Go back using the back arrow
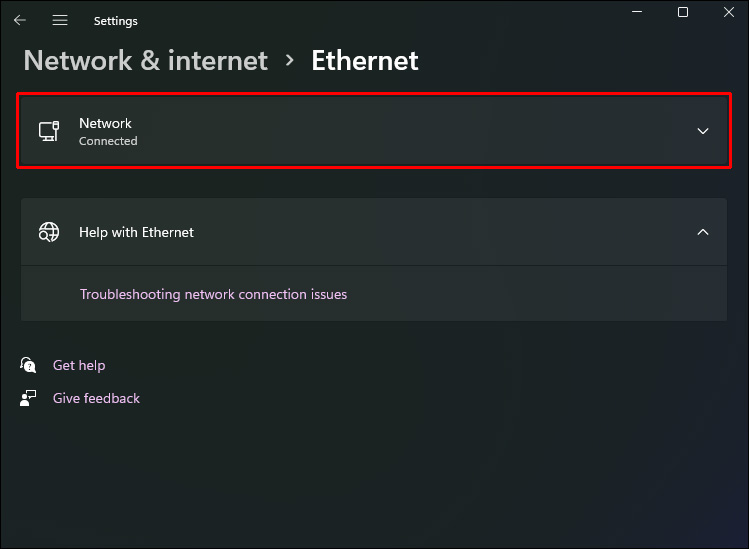The height and width of the screenshot is (549, 749). [x=20, y=20]
